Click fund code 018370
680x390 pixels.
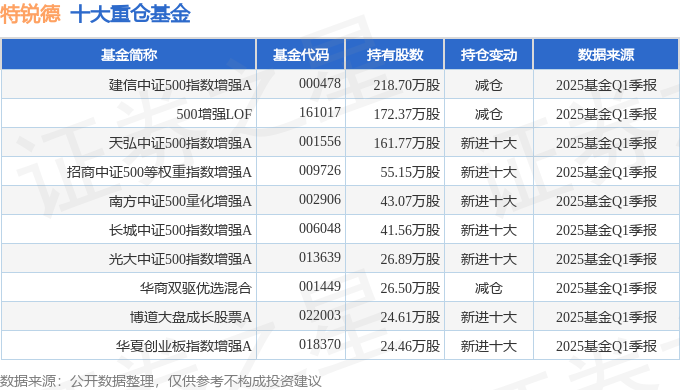[x=320, y=344]
